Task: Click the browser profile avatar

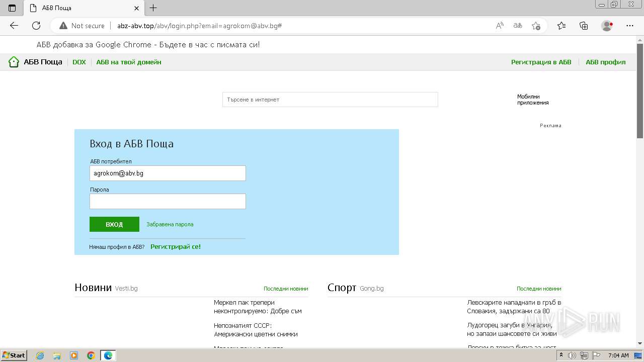Action: point(607,26)
